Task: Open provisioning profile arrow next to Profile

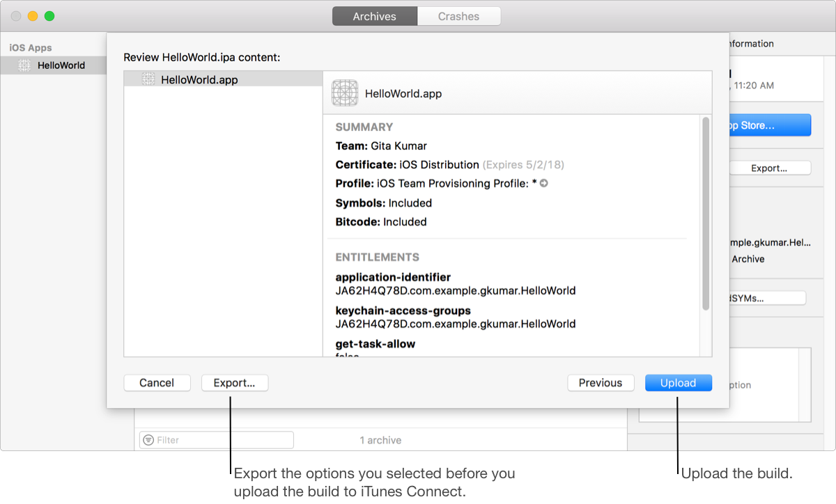Action: click(544, 184)
